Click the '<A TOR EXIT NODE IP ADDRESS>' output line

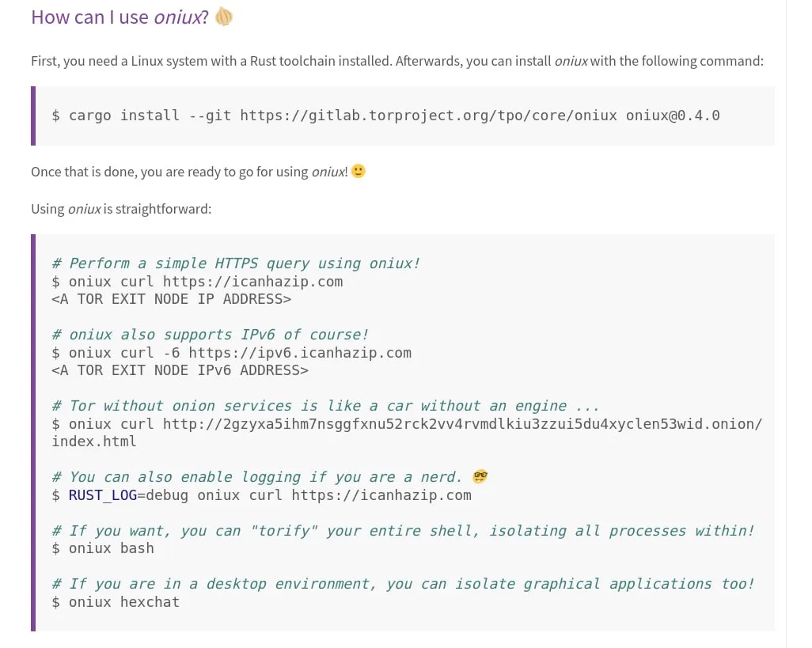(x=171, y=299)
